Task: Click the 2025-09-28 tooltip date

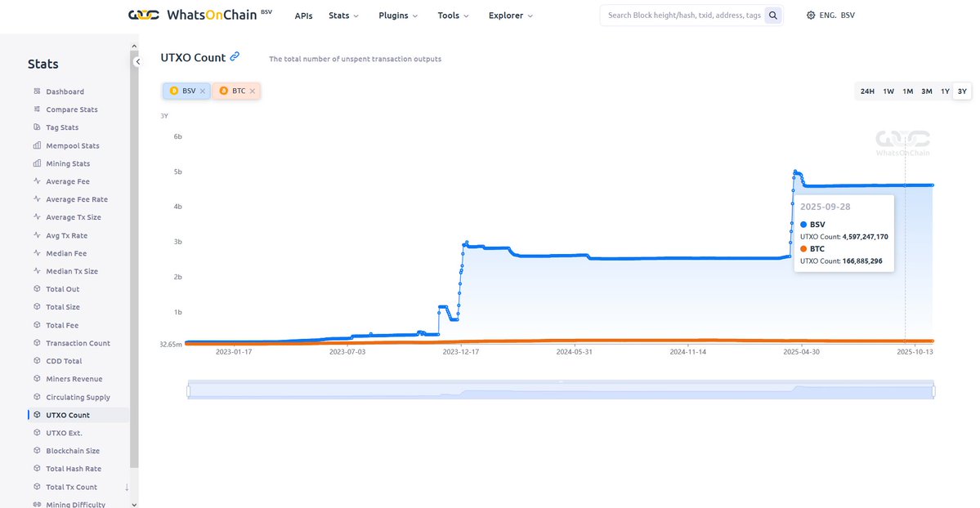Action: tap(825, 207)
